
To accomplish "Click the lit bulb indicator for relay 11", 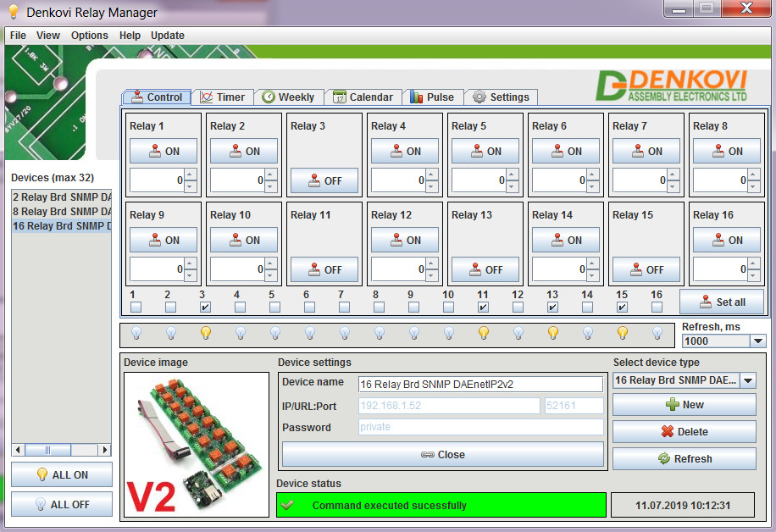I will [x=484, y=333].
